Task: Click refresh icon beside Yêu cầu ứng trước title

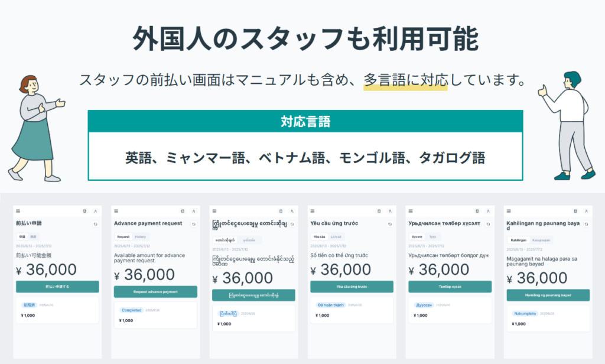Action: [x=389, y=224]
